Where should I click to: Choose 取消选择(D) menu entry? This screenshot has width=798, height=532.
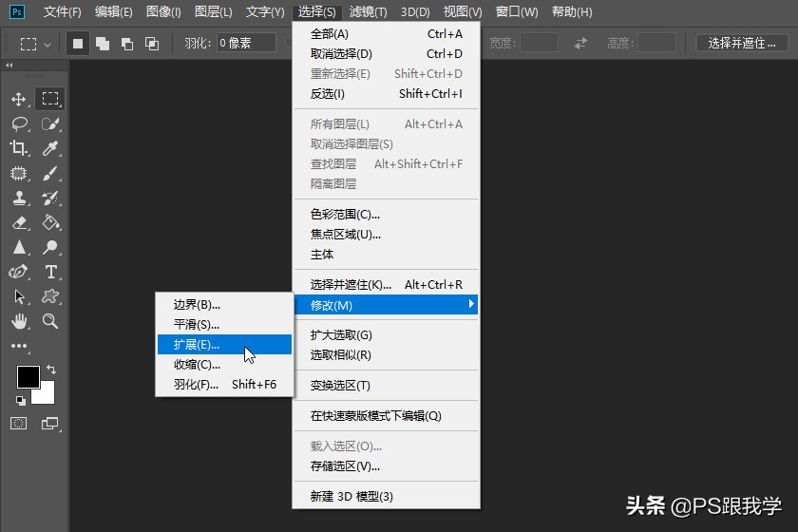click(387, 54)
